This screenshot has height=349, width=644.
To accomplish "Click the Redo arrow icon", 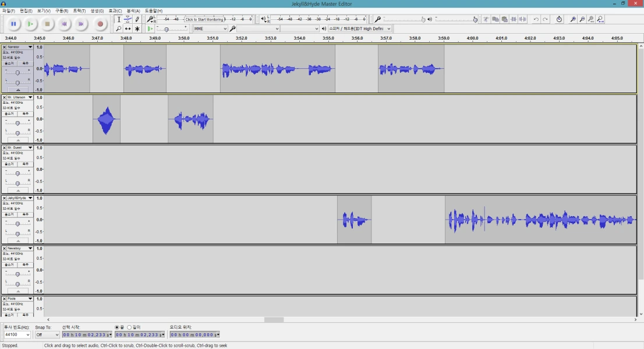I will pyautogui.click(x=545, y=19).
